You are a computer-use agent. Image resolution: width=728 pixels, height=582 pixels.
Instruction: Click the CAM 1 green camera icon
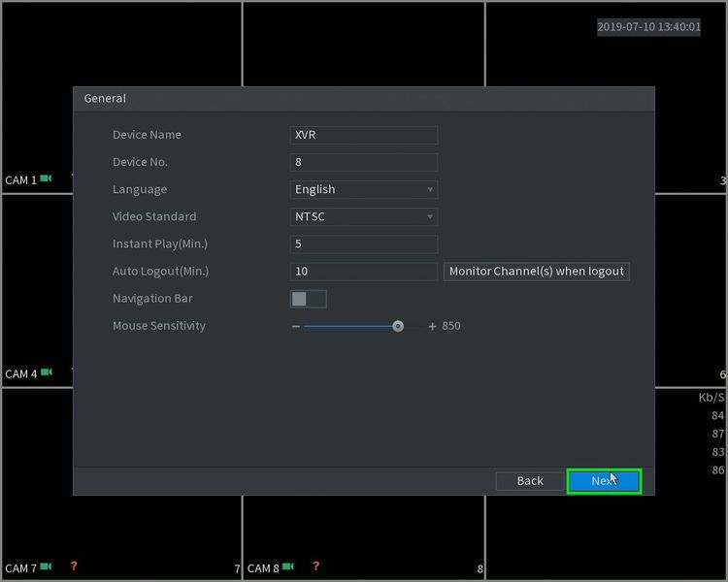coord(46,178)
